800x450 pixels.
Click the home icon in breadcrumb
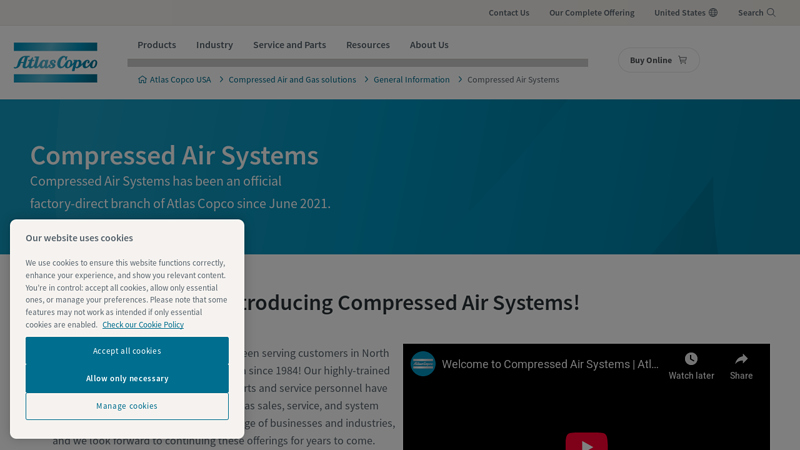tap(142, 80)
